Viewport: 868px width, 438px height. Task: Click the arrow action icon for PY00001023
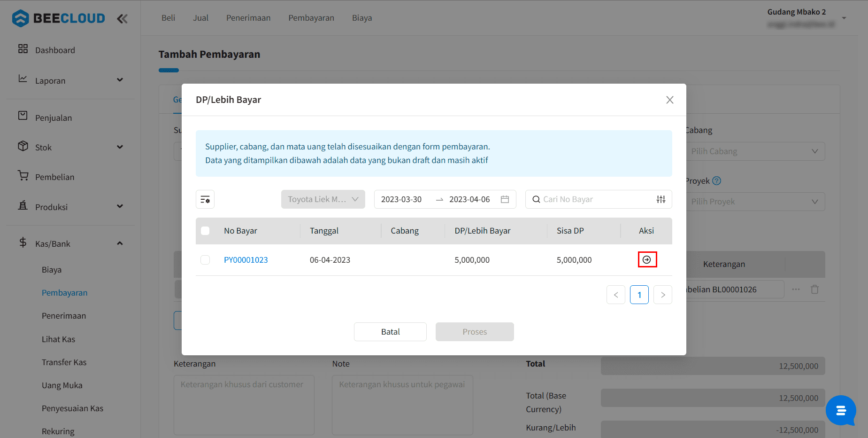pos(647,259)
